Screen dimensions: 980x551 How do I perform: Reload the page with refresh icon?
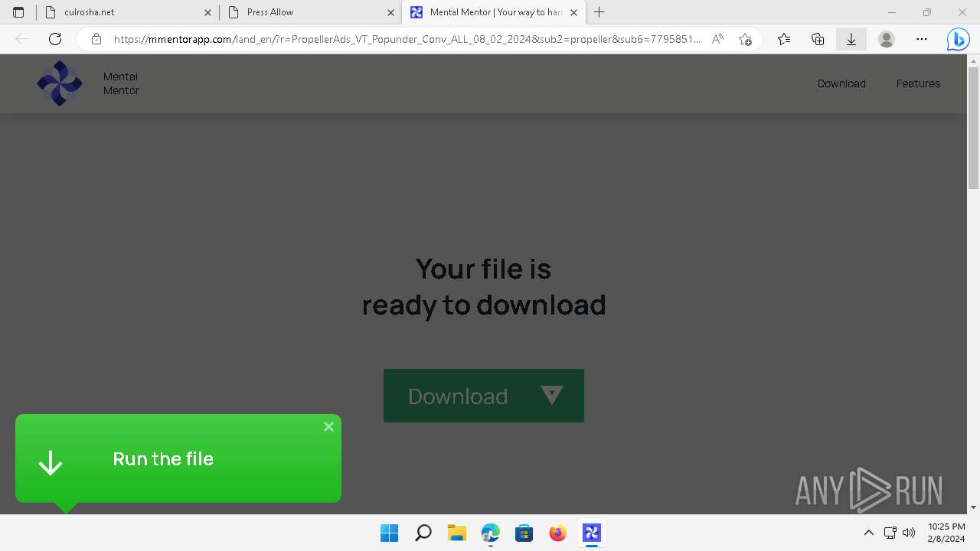(55, 39)
